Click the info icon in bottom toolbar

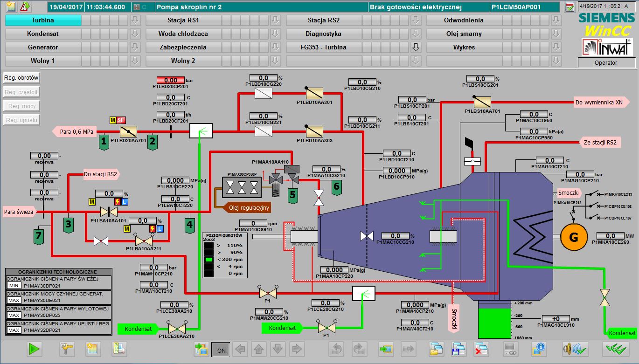click(x=539, y=349)
